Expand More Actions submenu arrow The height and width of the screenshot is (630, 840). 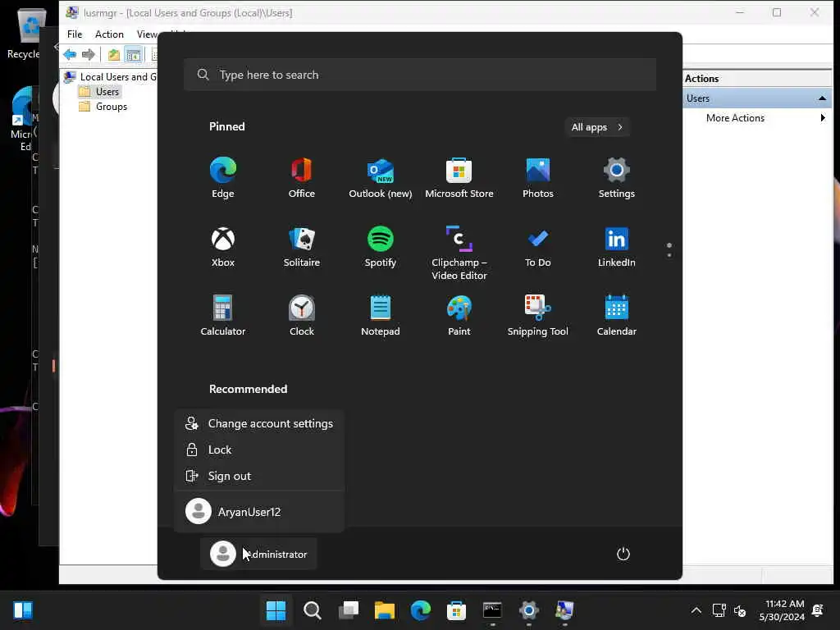coord(823,118)
